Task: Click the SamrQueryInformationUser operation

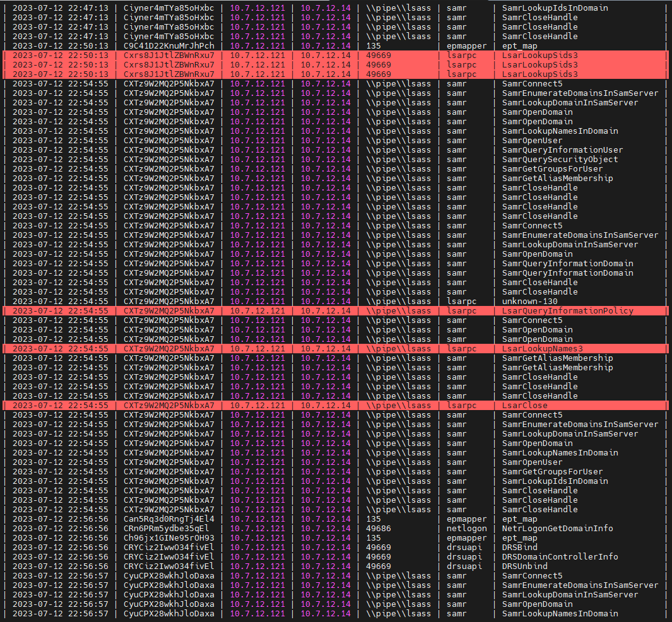Action: click(563, 150)
